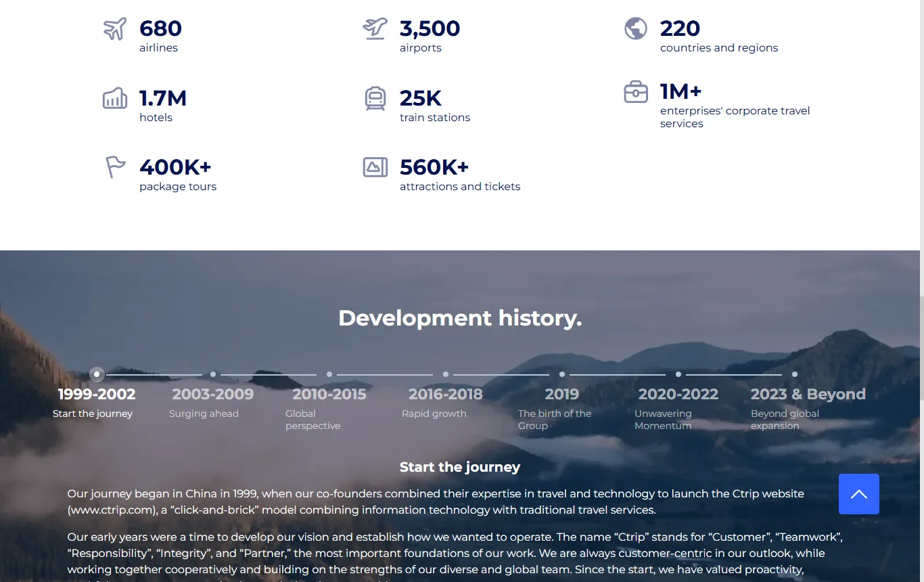This screenshot has width=924, height=582.
Task: Click the timeline dot above 2003-2009
Action: (213, 374)
